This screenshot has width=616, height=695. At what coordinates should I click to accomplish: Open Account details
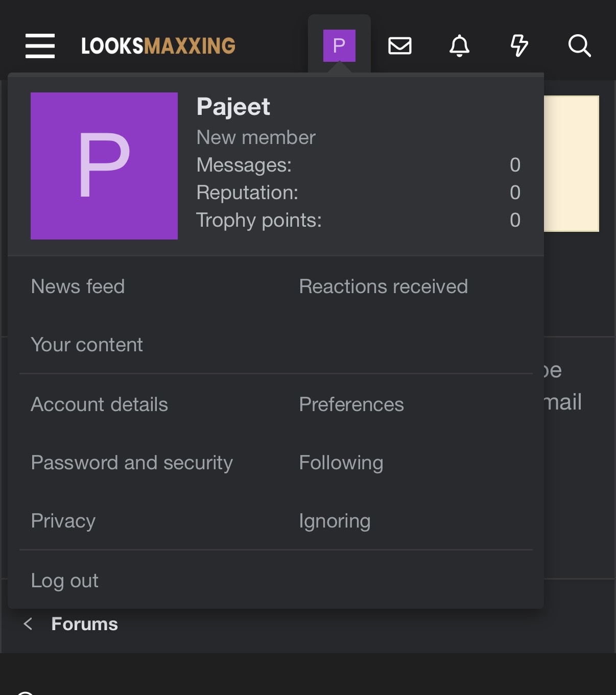(x=99, y=404)
